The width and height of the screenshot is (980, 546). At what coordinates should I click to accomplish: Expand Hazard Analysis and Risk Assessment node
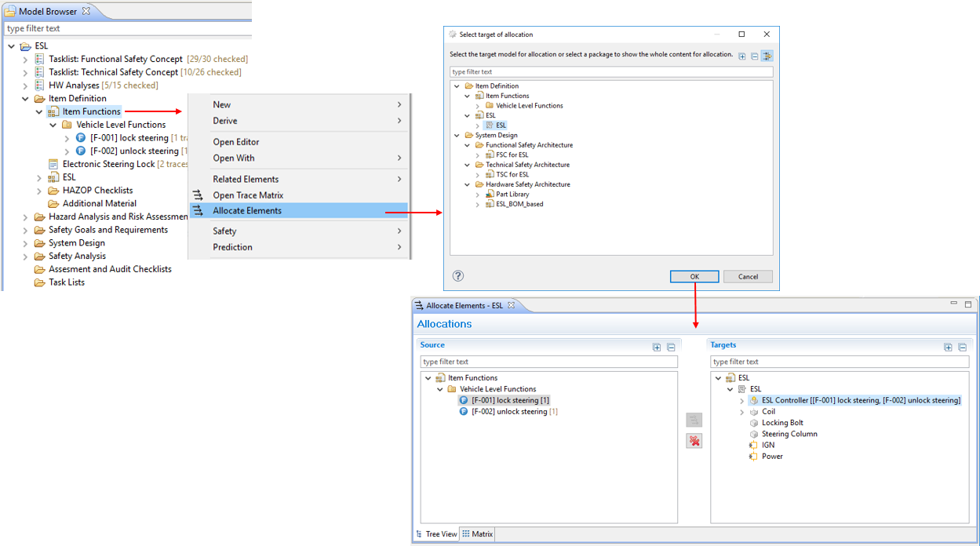(x=25, y=217)
